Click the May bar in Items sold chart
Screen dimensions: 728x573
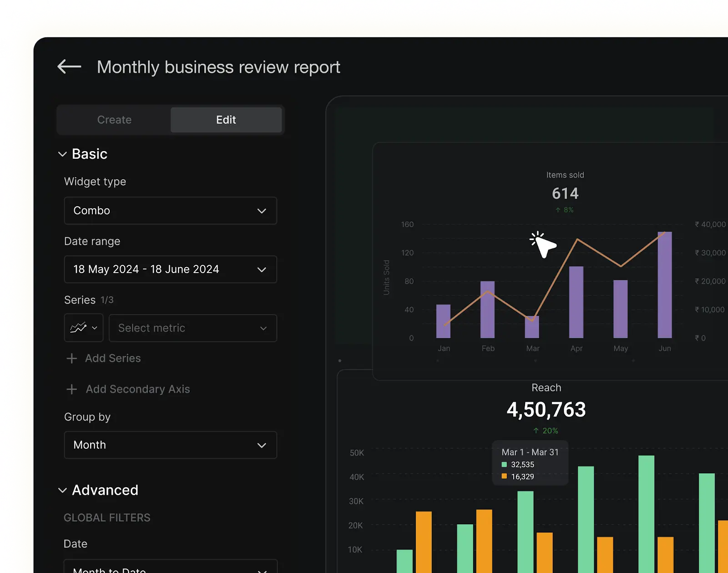(621, 309)
